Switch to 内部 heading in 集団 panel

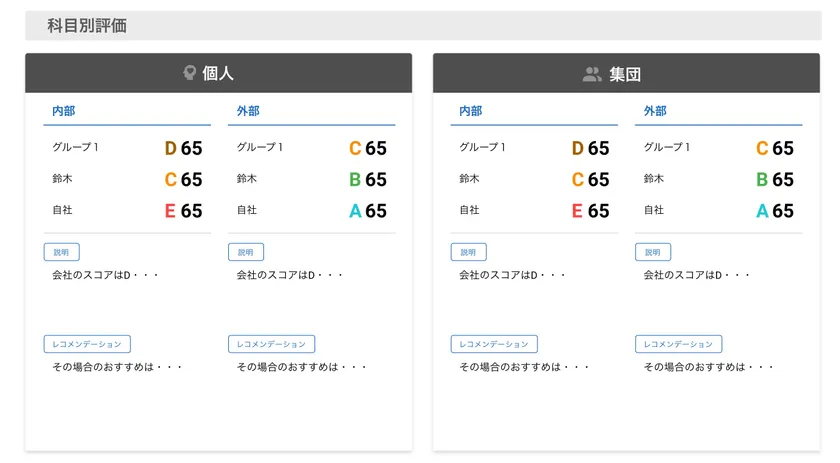(x=470, y=111)
